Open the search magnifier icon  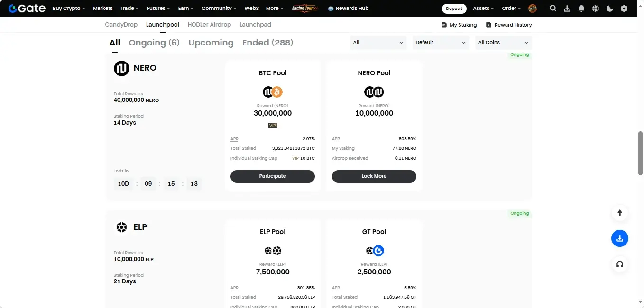[x=553, y=8]
